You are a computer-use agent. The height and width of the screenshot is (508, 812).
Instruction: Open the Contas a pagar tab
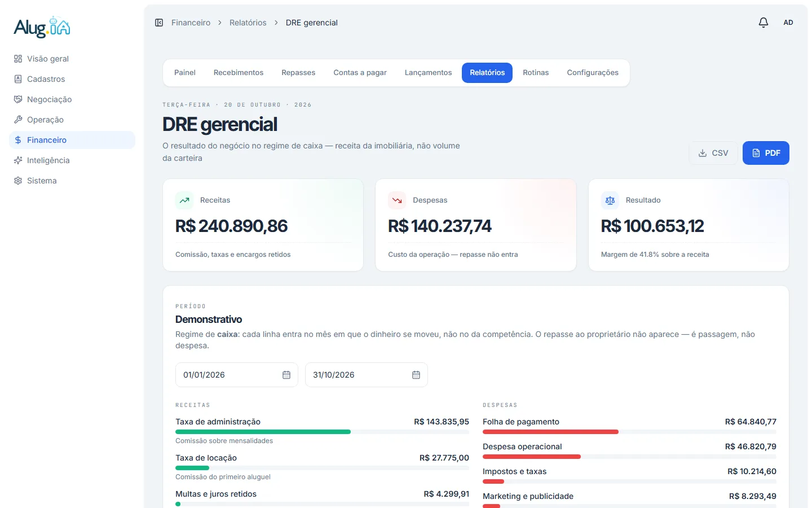360,73
